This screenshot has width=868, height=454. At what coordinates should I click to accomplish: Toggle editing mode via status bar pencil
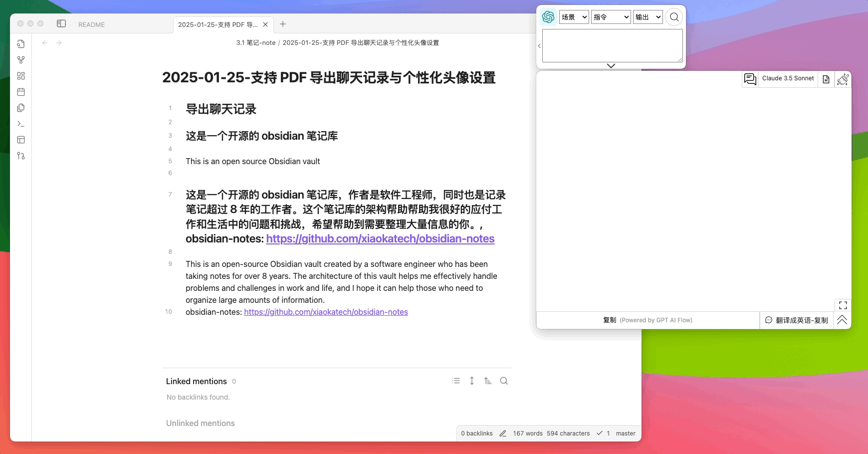pyautogui.click(x=503, y=434)
